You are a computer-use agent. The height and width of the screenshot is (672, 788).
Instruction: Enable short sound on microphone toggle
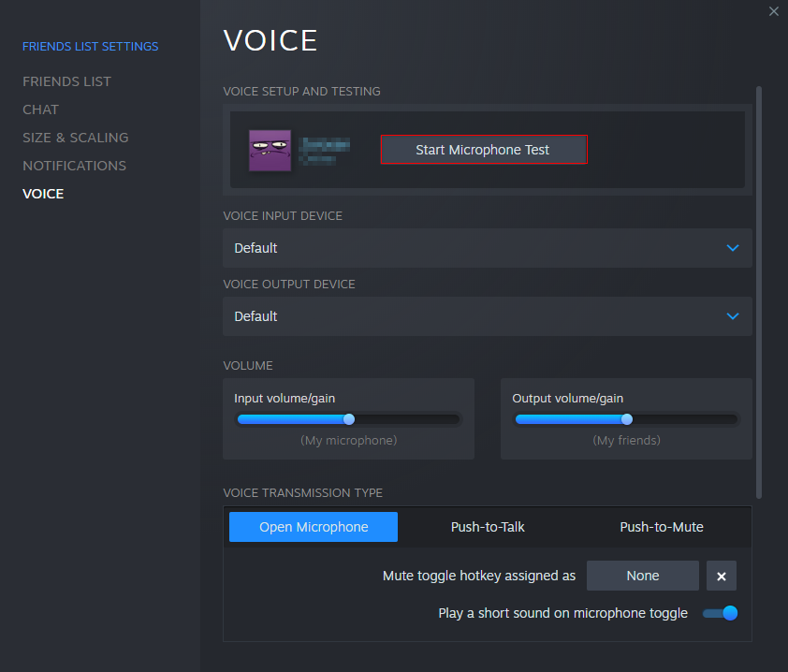point(720,613)
